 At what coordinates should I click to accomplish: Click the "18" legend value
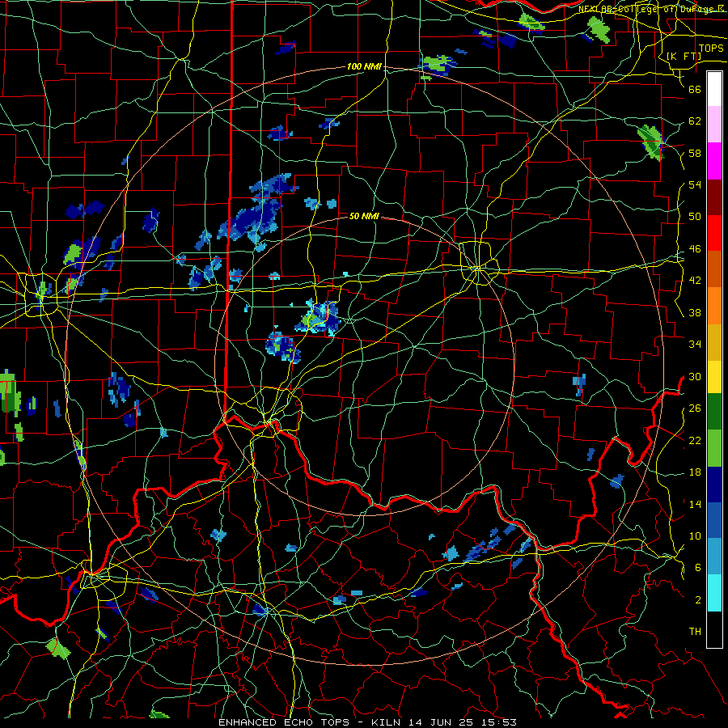coord(695,472)
